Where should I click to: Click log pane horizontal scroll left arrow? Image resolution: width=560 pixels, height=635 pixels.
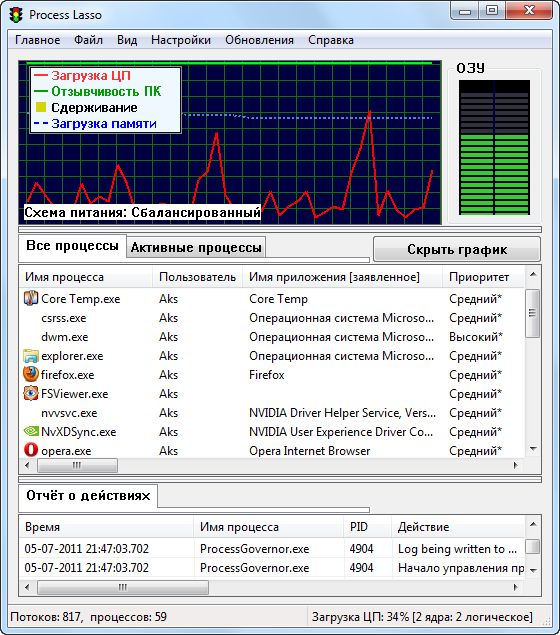(27, 587)
